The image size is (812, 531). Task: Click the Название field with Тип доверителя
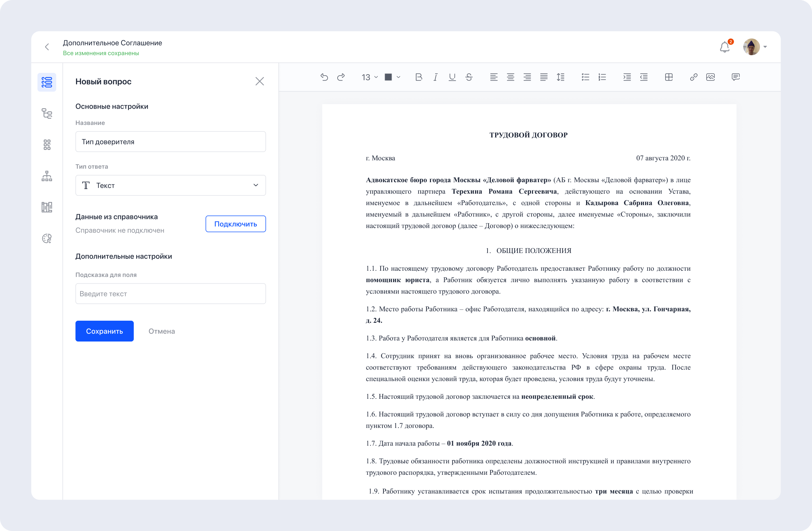pyautogui.click(x=170, y=142)
